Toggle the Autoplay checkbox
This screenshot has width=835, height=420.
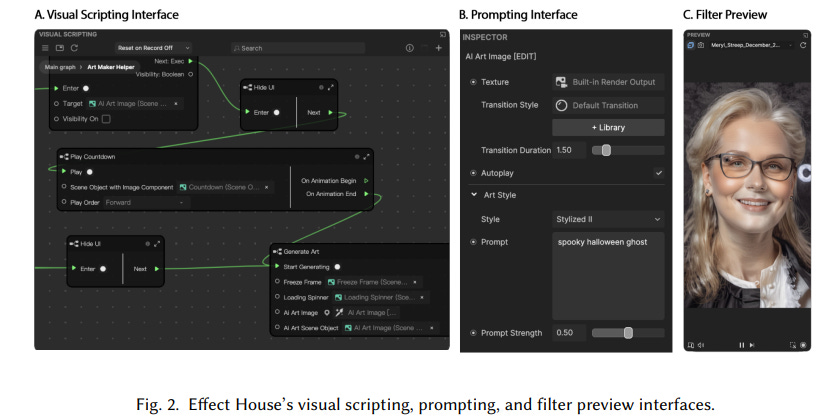[x=659, y=173]
